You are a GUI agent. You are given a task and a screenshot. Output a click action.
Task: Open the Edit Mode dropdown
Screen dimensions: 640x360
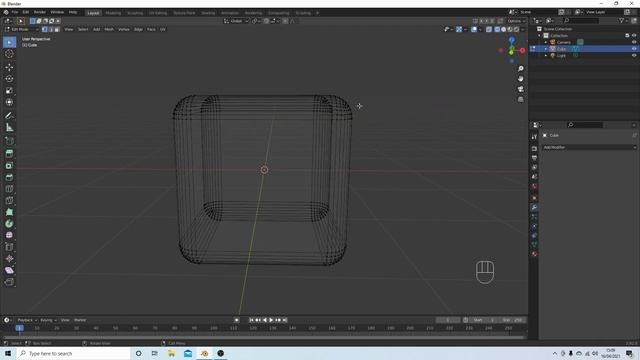click(x=22, y=29)
